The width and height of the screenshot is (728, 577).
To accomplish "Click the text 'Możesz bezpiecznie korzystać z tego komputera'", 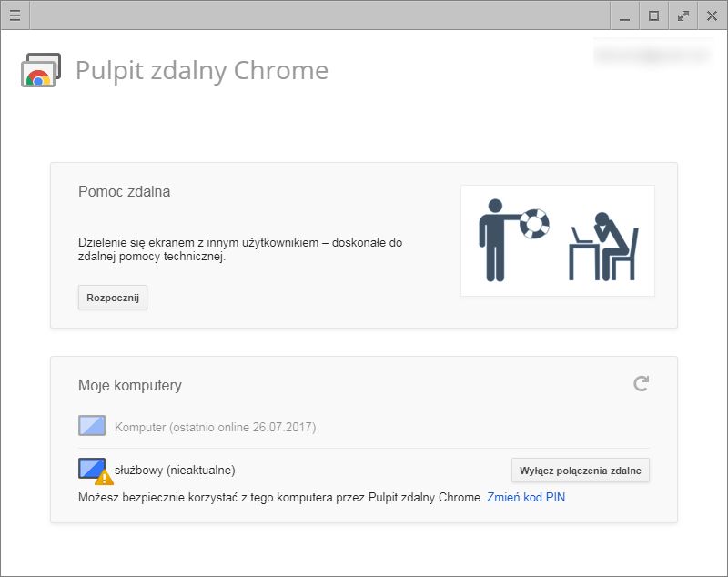I will (x=281, y=498).
